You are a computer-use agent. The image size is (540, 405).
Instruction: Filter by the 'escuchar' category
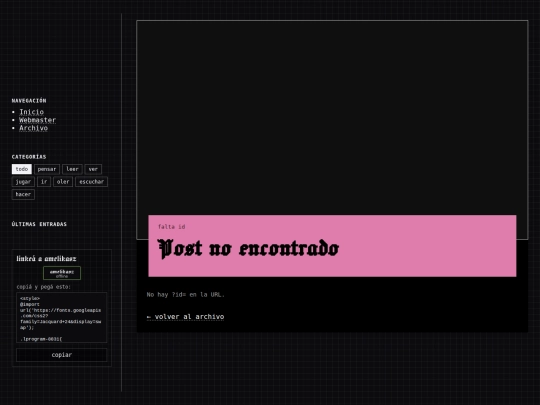92,182
